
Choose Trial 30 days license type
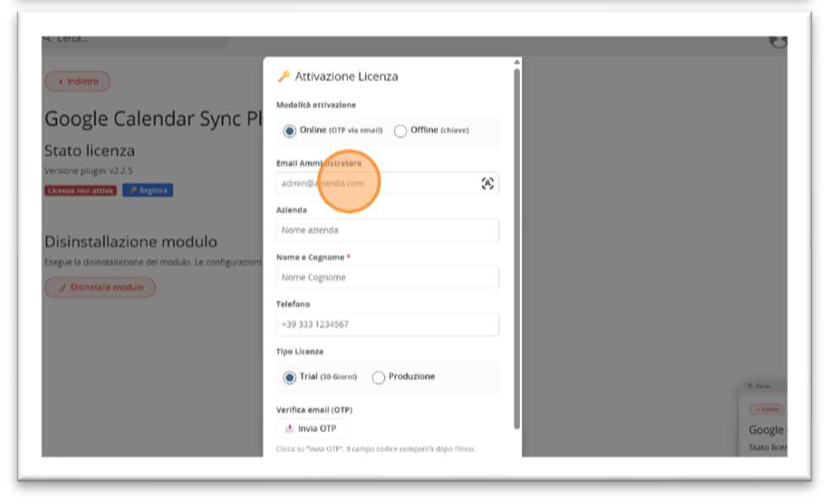pos(290,377)
